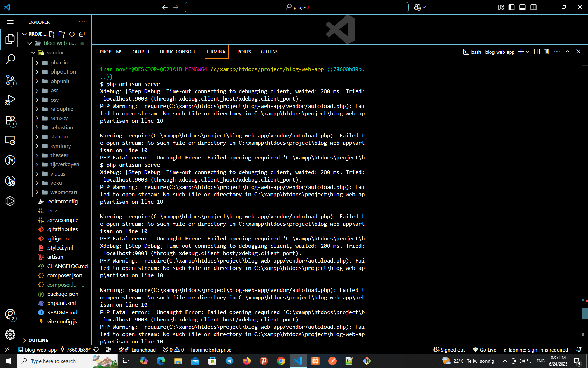Customize editor layout icon

501,7
